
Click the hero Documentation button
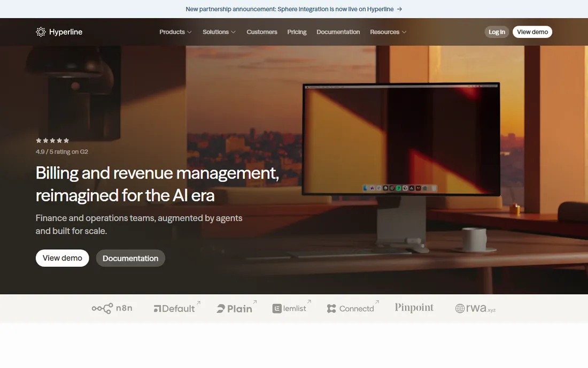coord(130,258)
